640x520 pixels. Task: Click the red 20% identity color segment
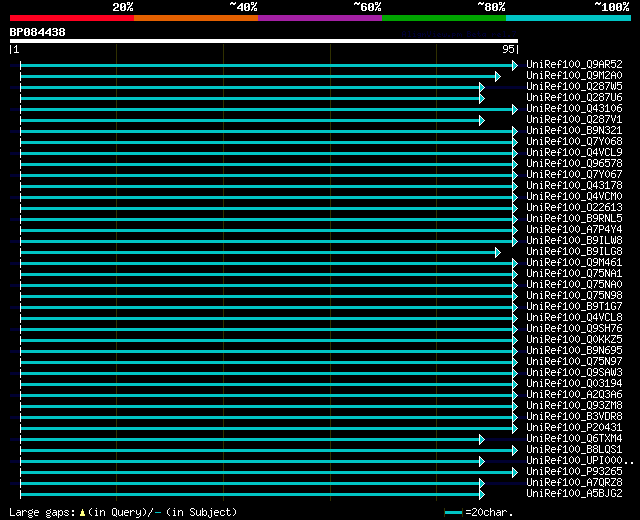point(72,18)
